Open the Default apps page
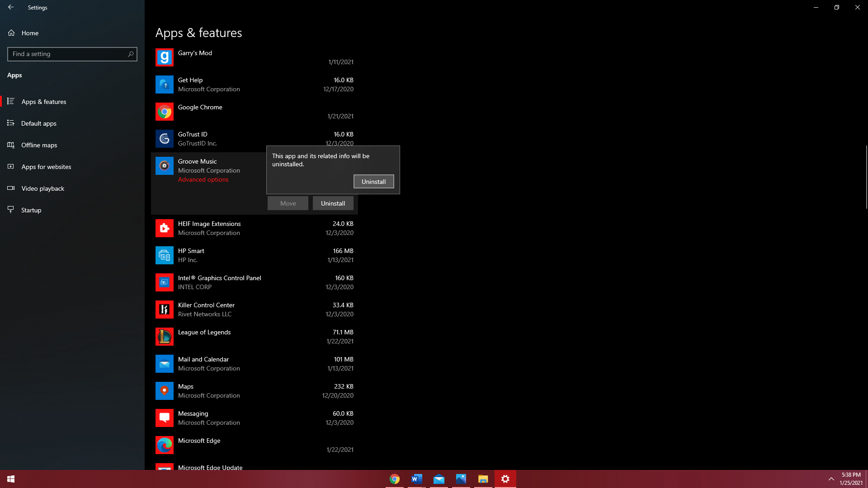Viewport: 868px width, 488px height. pos(72,123)
